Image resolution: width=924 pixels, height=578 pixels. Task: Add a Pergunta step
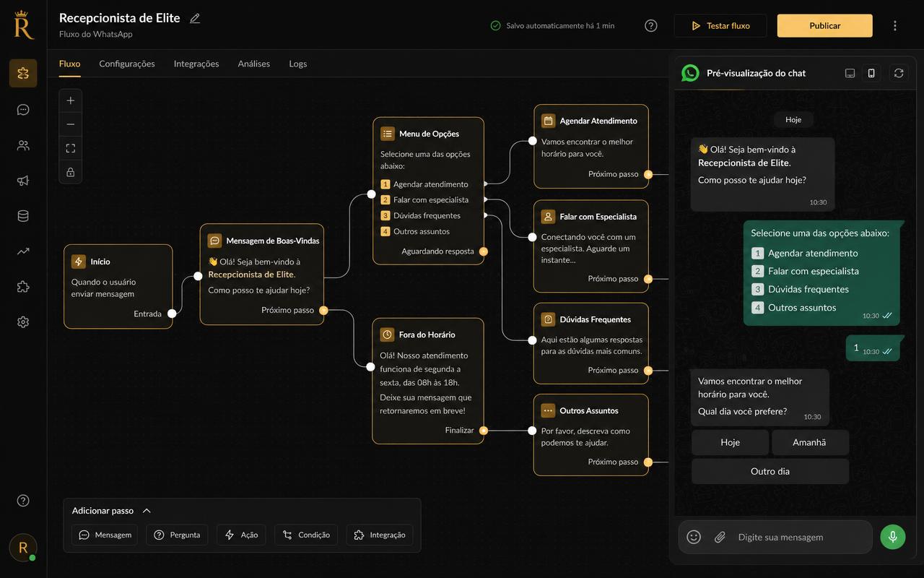(x=178, y=535)
